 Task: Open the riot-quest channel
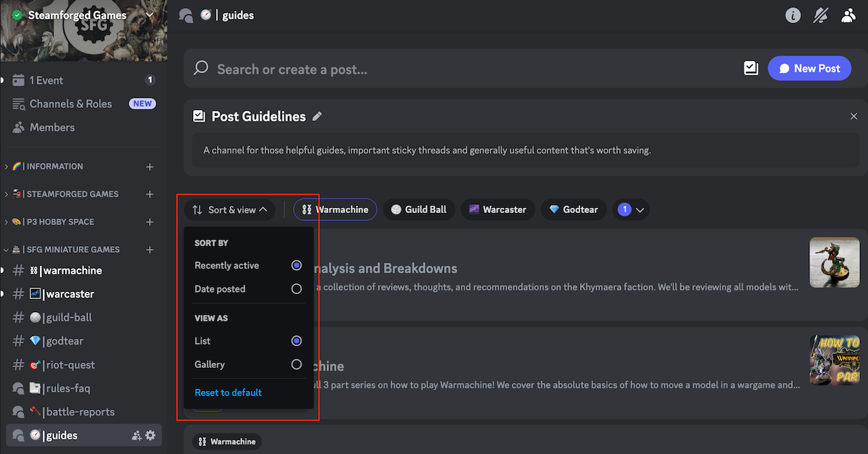tap(83, 365)
